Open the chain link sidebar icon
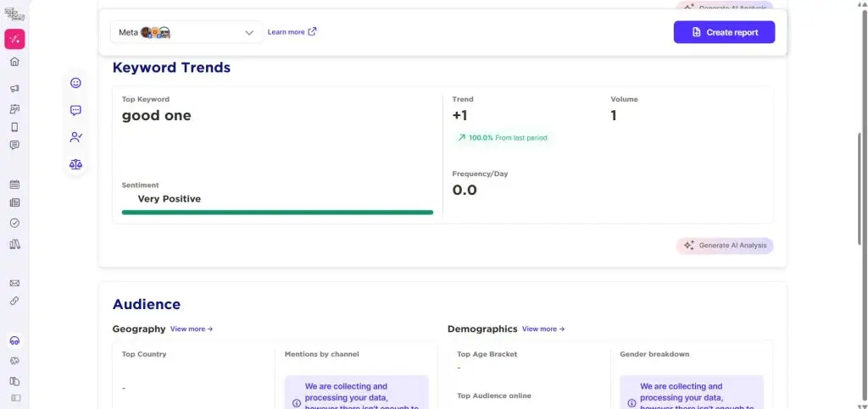The image size is (868, 409). (15, 301)
